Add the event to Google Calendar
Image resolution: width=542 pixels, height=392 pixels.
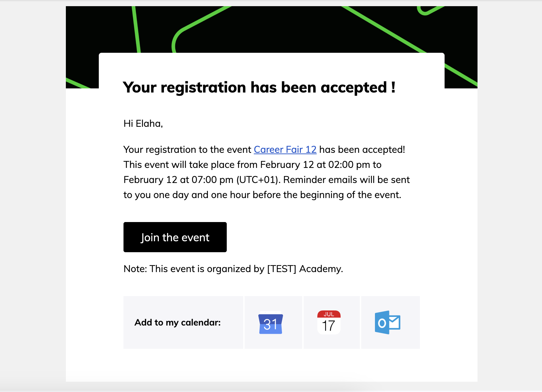tap(271, 323)
